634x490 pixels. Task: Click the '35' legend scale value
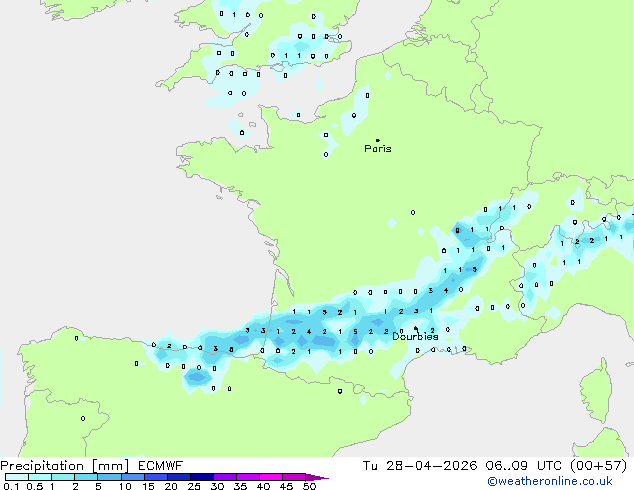(x=240, y=486)
